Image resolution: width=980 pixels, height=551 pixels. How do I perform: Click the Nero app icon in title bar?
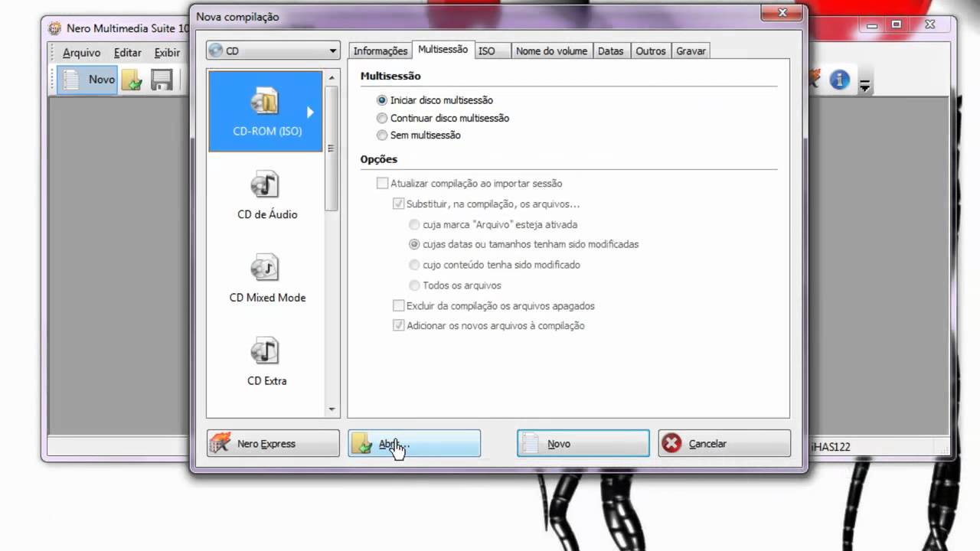pos(54,28)
